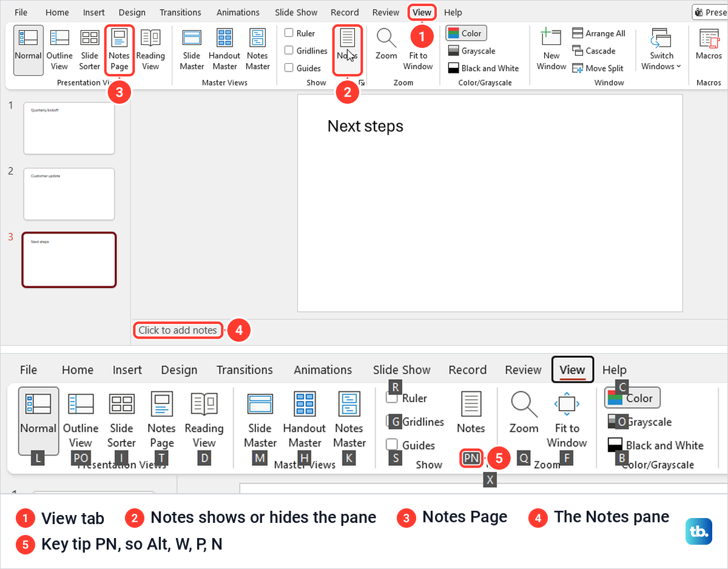Screen dimensions: 728x569
Task: Select Normal view in the lower key-tip ribbon
Action: (38, 420)
